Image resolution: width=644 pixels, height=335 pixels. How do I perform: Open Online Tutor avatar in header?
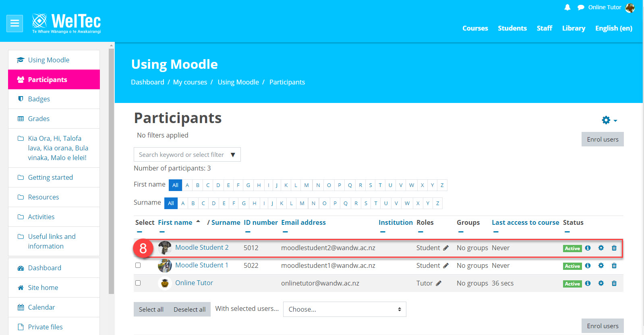(630, 7)
